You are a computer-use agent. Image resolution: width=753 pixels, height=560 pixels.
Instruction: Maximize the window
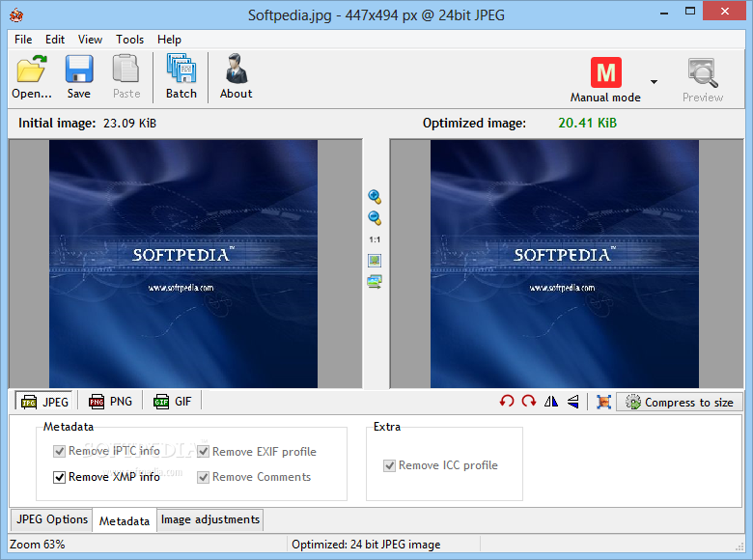click(690, 11)
